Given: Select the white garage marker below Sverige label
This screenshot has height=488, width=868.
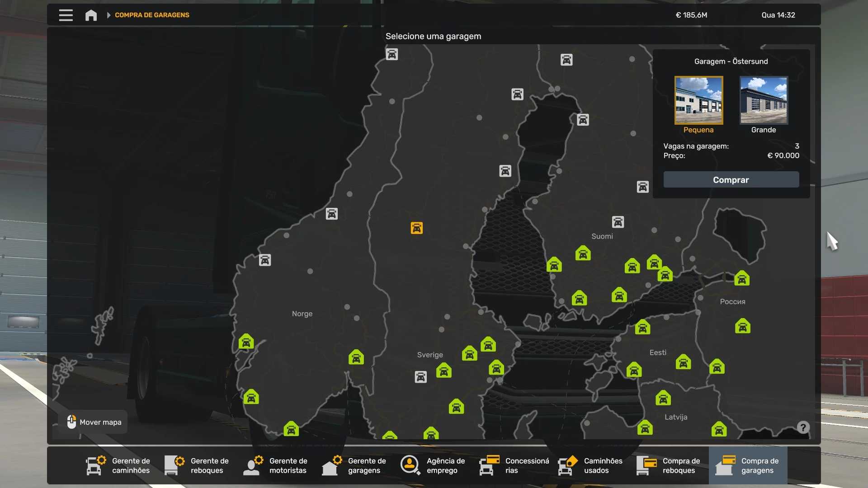Looking at the screenshot, I should click(420, 377).
